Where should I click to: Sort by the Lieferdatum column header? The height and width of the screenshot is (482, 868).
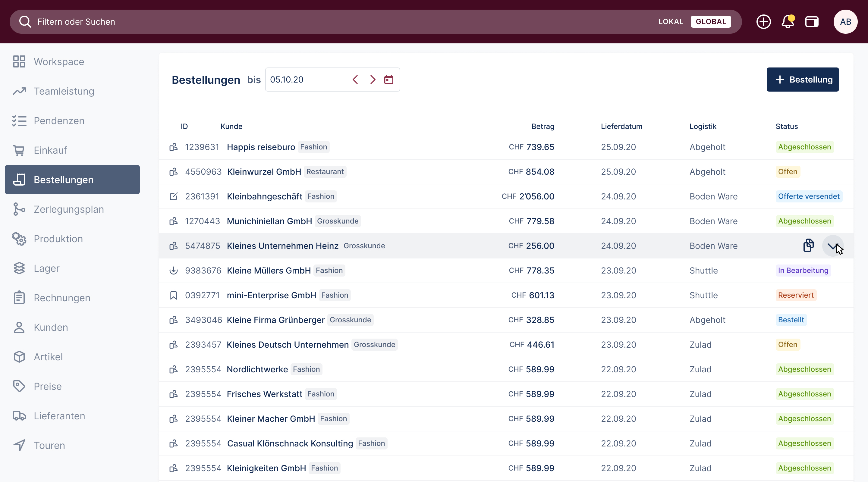[x=621, y=126]
